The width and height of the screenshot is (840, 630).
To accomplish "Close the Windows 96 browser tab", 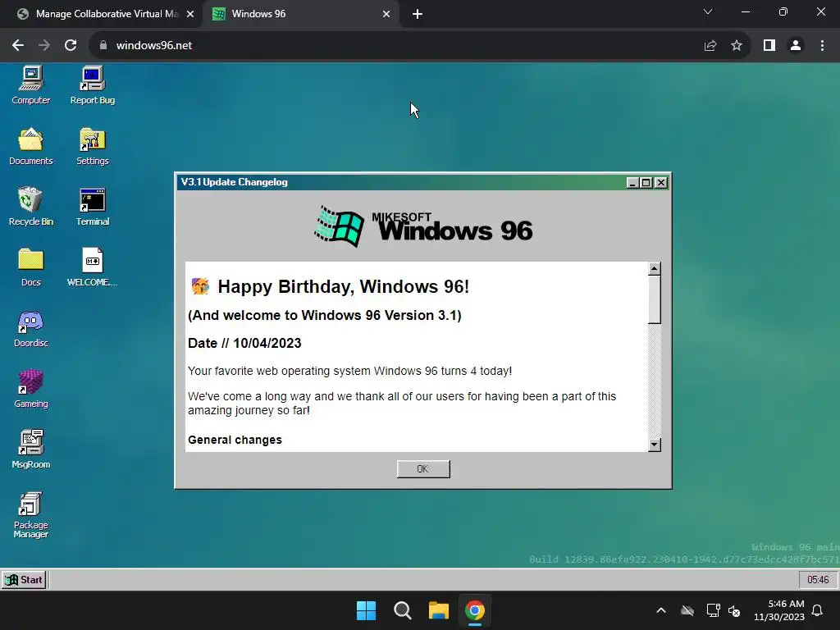I will pos(386,14).
